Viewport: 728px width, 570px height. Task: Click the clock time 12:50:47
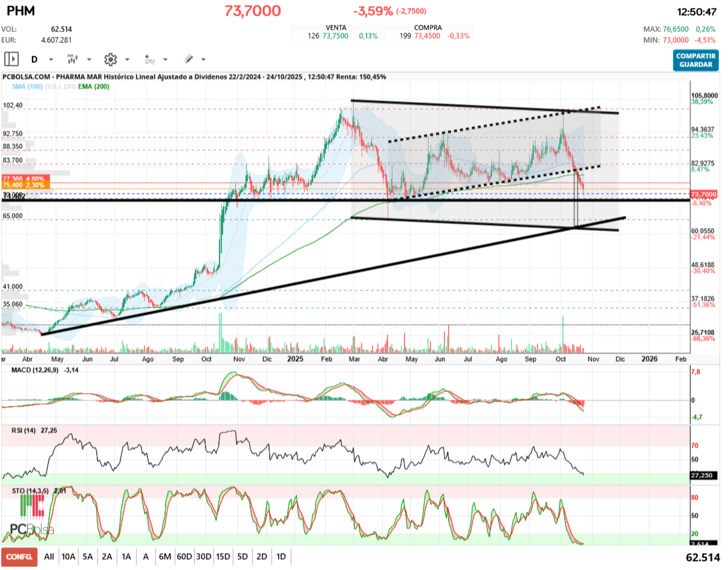point(697,11)
